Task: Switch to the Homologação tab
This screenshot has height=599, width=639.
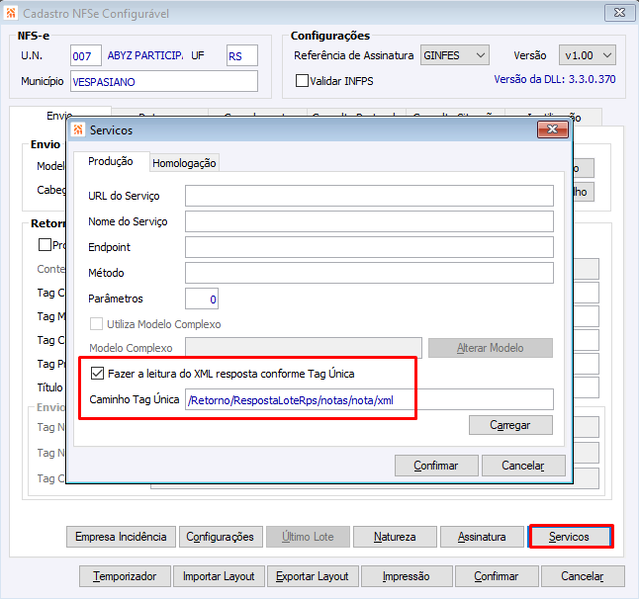Action: 184,163
